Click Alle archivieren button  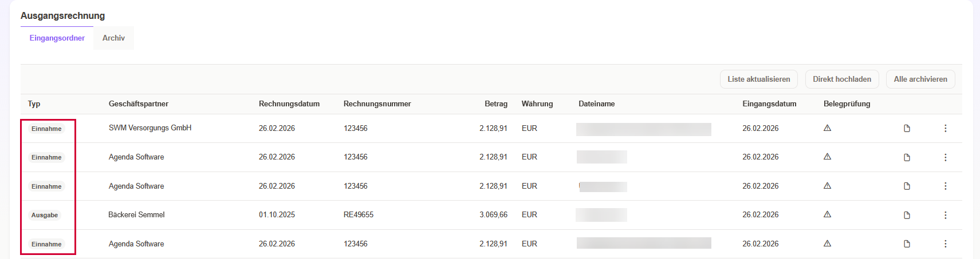click(x=920, y=79)
